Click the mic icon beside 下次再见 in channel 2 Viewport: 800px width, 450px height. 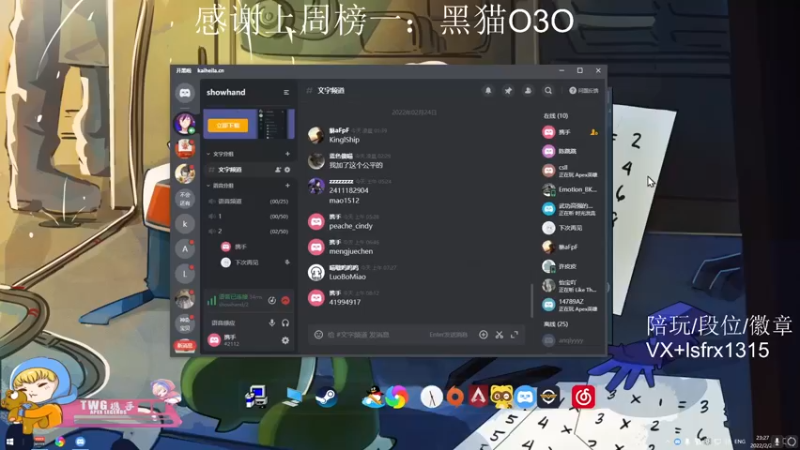(287, 262)
